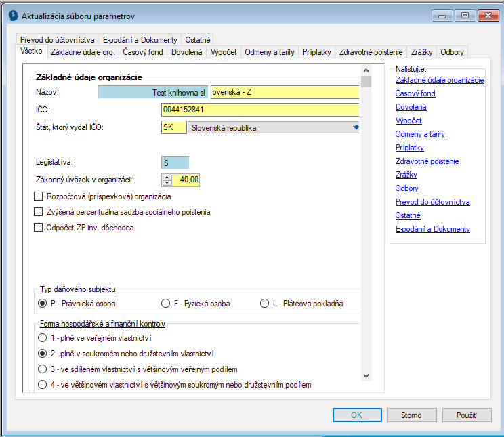Click the blue Test knihovna sl field
504x437 pixels.
pyautogui.click(x=152, y=92)
